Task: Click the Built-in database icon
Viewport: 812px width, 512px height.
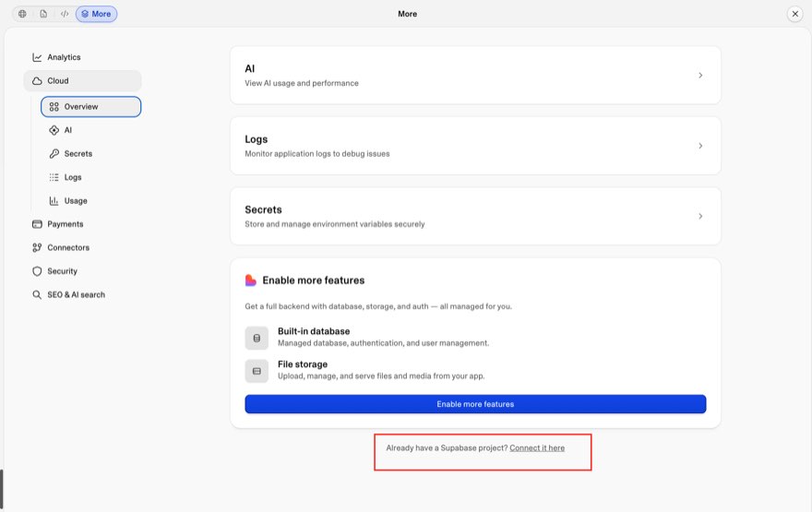Action: coord(257,338)
